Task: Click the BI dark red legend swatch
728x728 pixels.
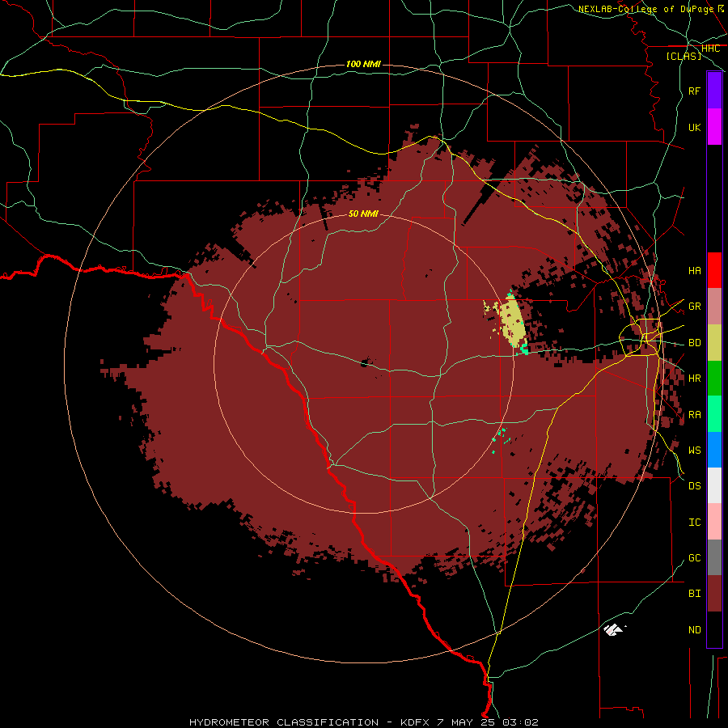Action: (714, 594)
